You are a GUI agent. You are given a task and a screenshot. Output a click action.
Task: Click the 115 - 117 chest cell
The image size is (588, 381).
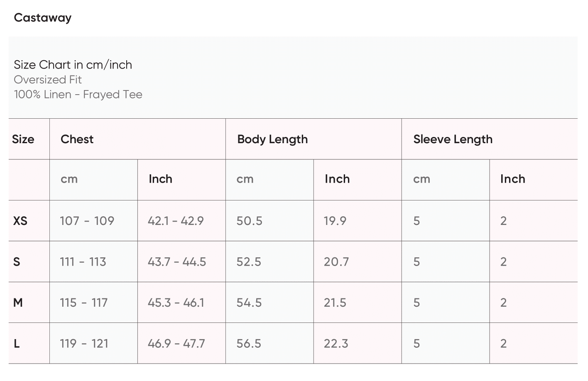(x=84, y=303)
